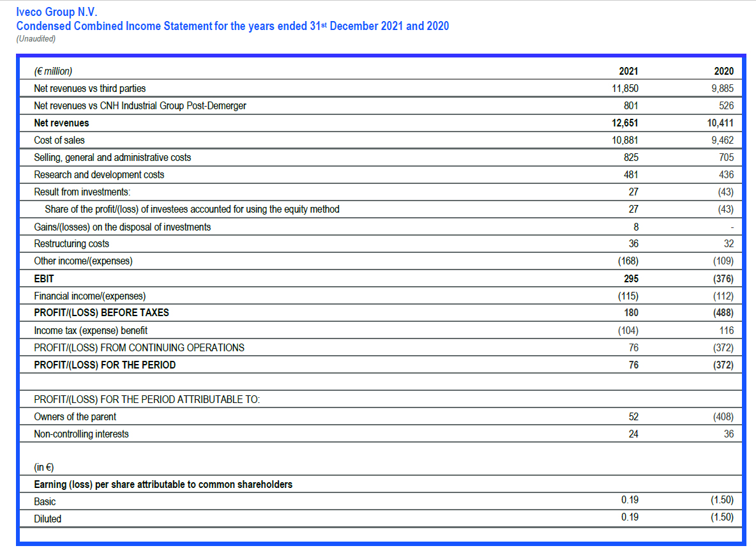Select the 'Diluted' row label
The image size is (756, 555).
[48, 519]
